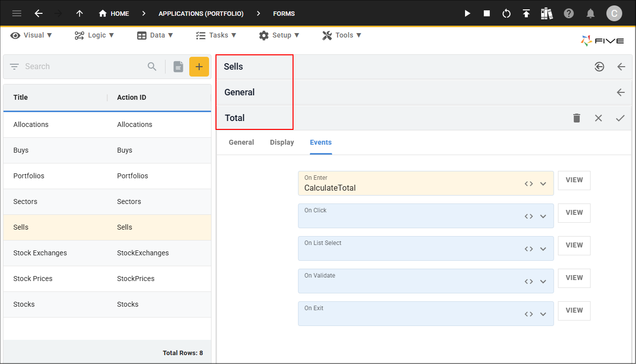Image resolution: width=636 pixels, height=364 pixels.
Task: Select the Stocks row
Action: pos(107,304)
